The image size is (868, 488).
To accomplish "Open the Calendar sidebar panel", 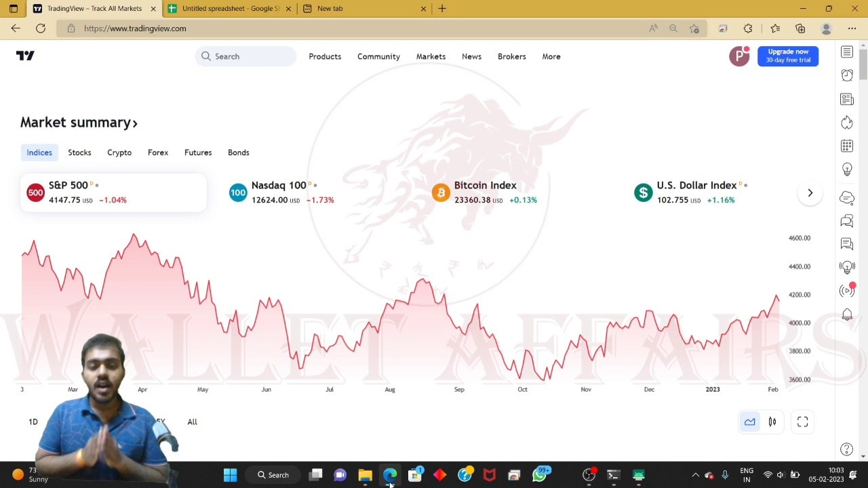I will tap(847, 146).
